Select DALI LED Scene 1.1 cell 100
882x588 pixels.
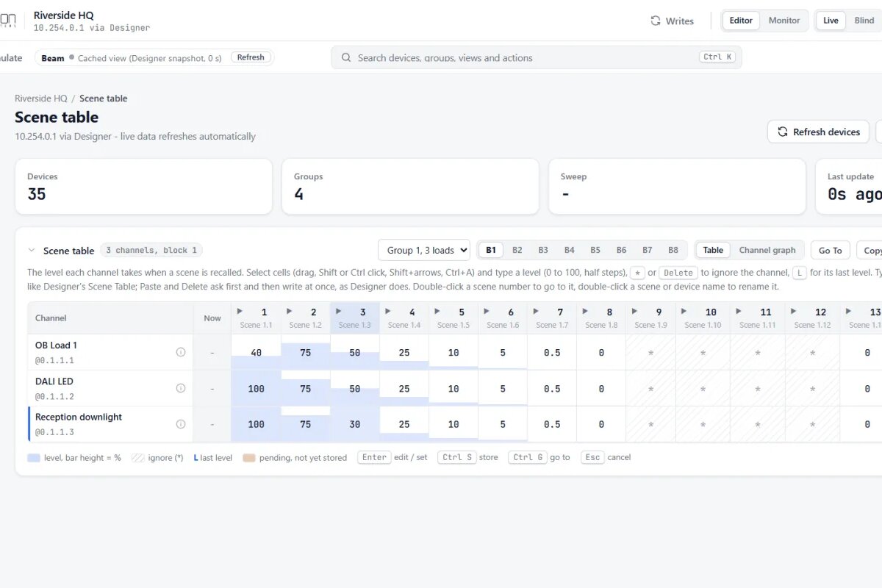click(256, 388)
